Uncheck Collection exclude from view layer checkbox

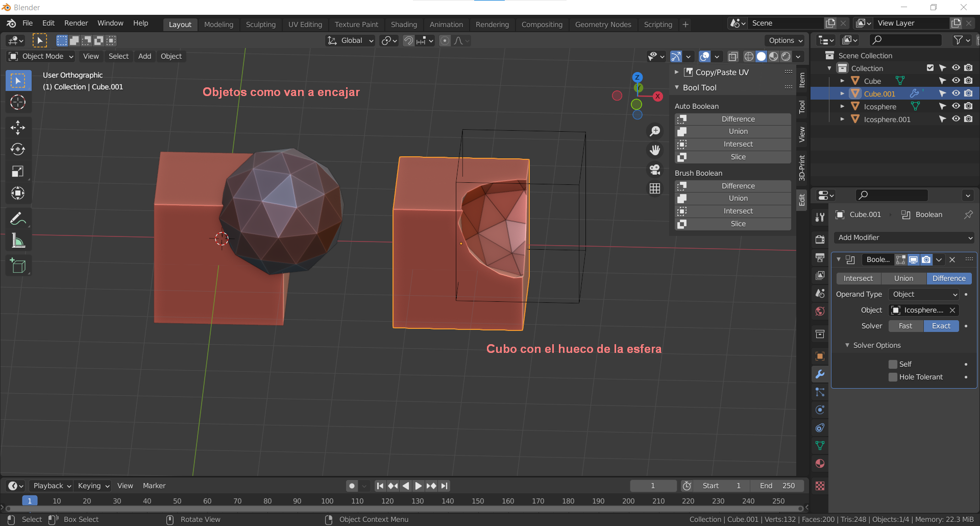point(930,68)
